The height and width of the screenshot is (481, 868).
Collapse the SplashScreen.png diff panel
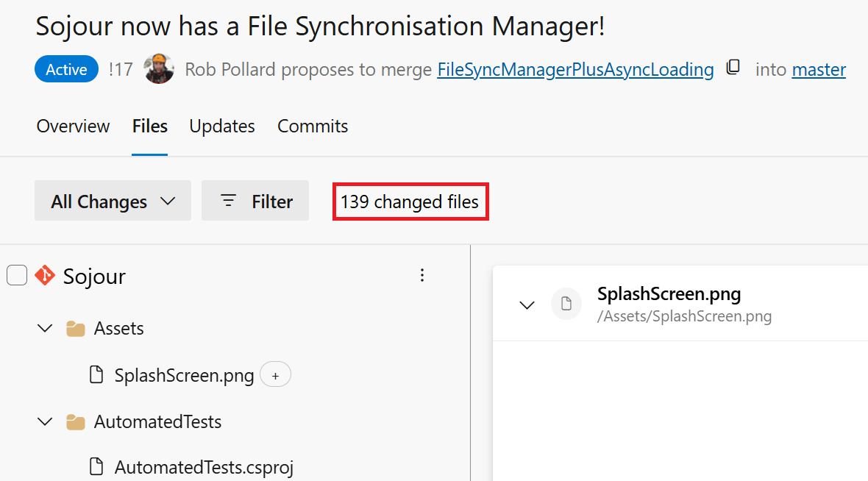coord(527,304)
